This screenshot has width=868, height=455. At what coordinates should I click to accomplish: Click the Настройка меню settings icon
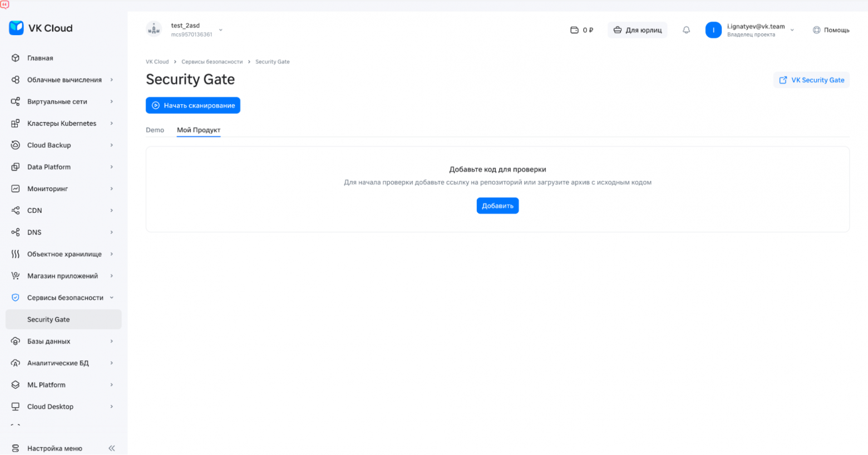pos(16,448)
